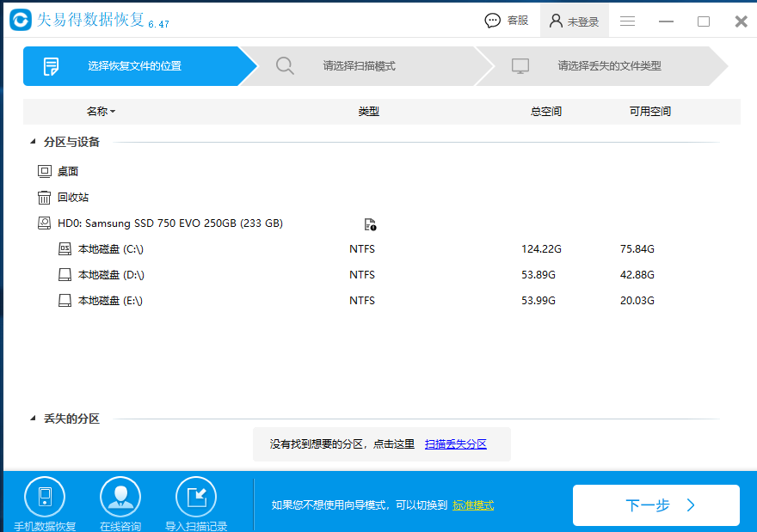Collapse the 丢失的分区 section triangle

tap(33, 419)
